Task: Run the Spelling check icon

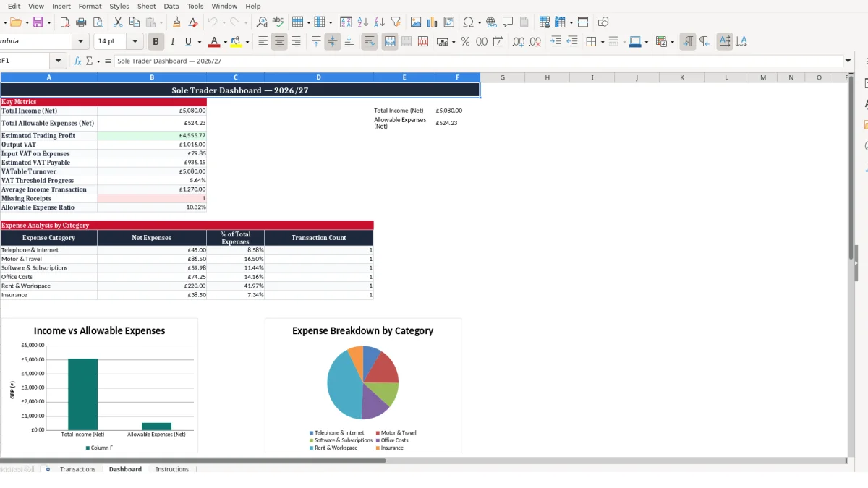Action: click(x=278, y=22)
